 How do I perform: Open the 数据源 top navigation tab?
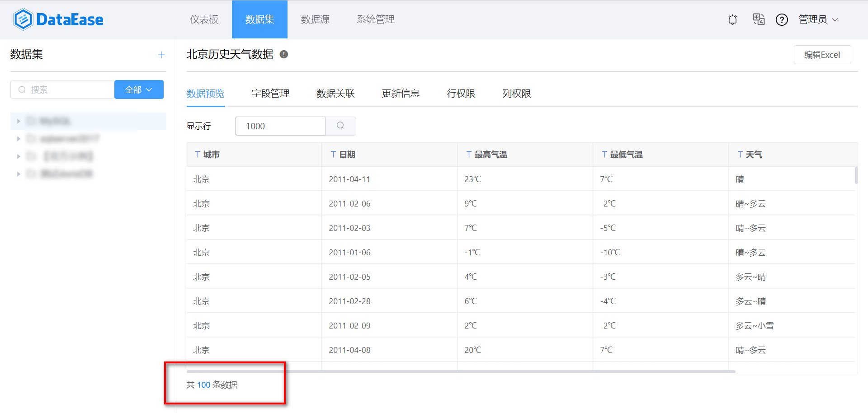(x=315, y=19)
